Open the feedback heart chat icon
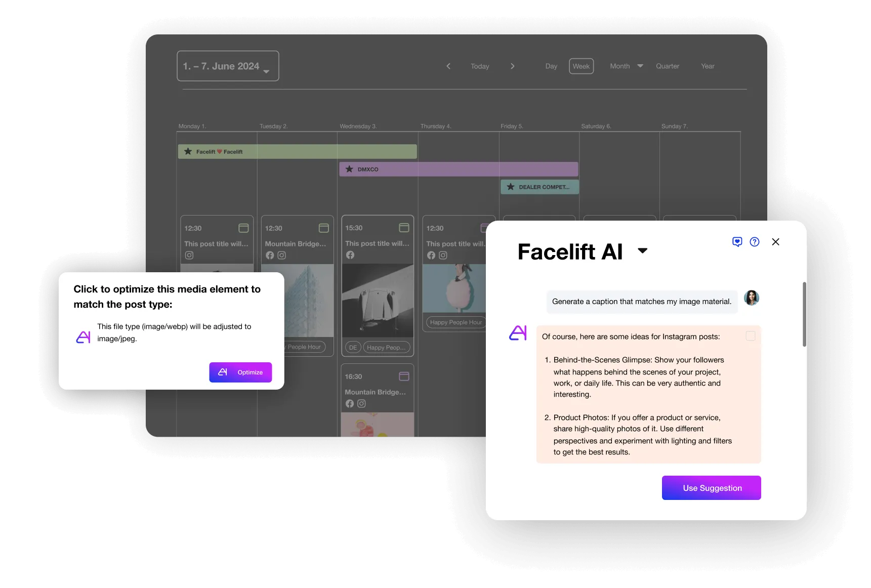 click(737, 242)
